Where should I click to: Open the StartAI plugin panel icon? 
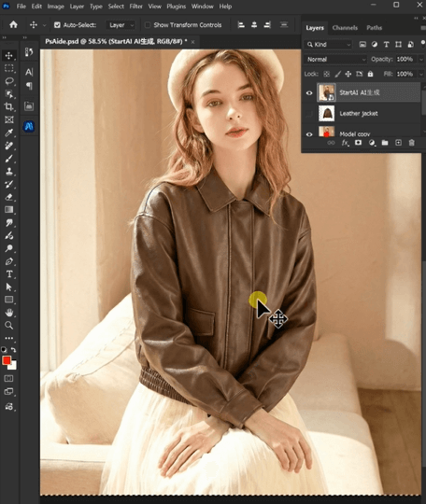[29, 126]
